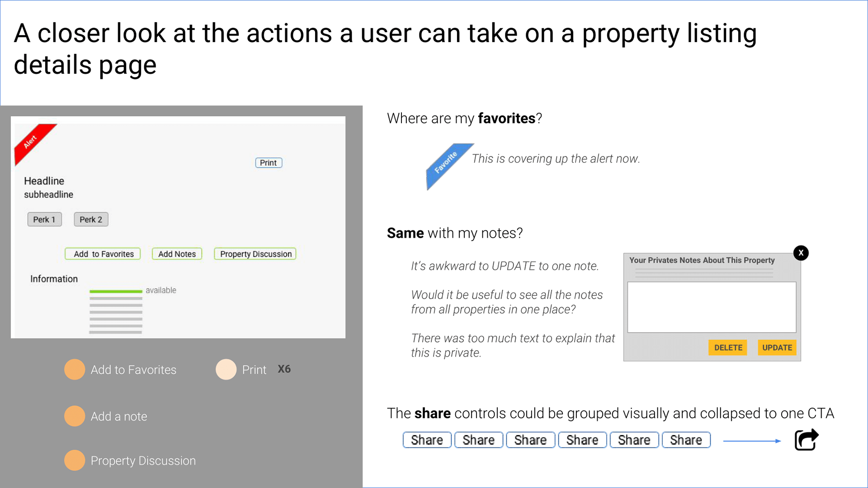Click the black share arrow icon
The image size is (868, 488).
tap(807, 440)
